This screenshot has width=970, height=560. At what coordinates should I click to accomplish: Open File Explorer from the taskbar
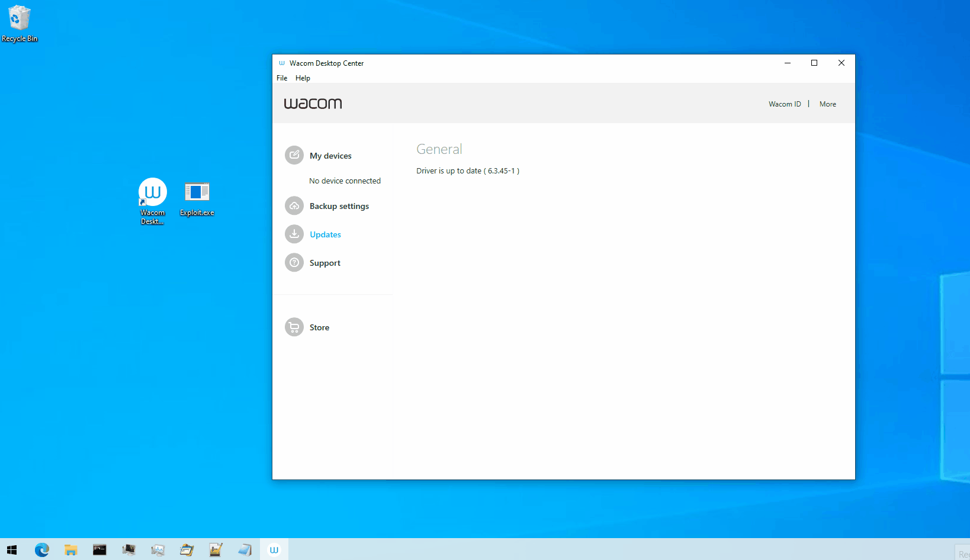tap(71, 550)
